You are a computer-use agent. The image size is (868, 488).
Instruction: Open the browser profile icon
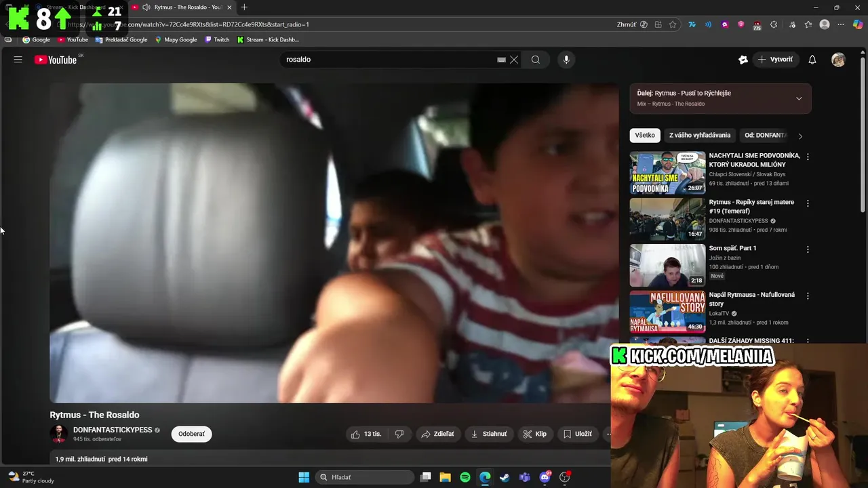825,24
